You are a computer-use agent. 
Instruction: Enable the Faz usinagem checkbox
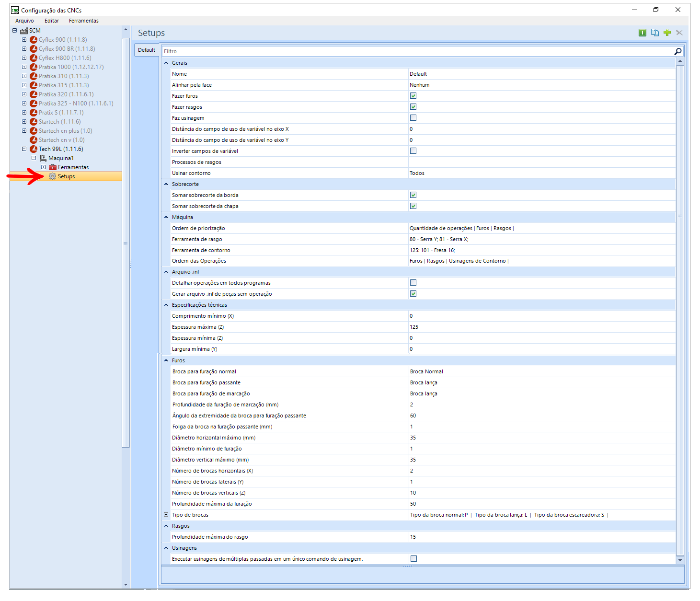pos(413,118)
